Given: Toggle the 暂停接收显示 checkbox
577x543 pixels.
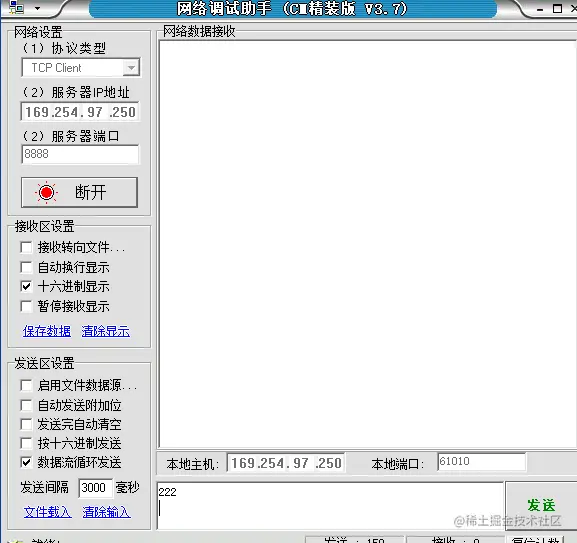Looking at the screenshot, I should 26,306.
